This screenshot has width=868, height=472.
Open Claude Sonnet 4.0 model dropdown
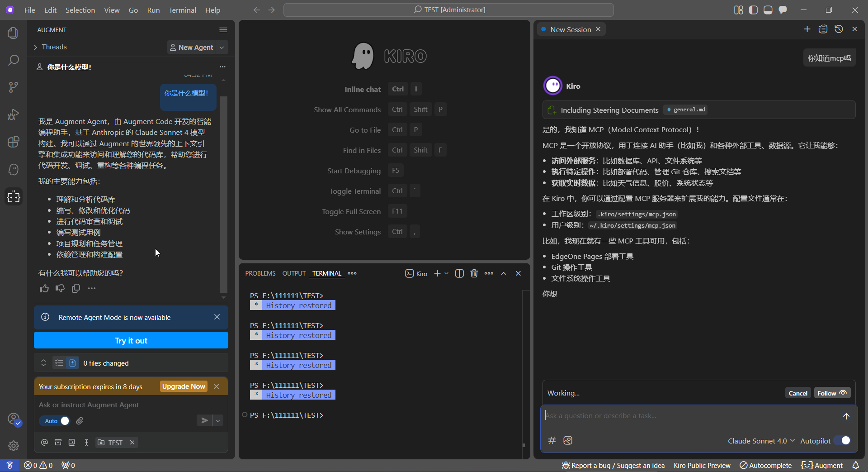click(761, 441)
